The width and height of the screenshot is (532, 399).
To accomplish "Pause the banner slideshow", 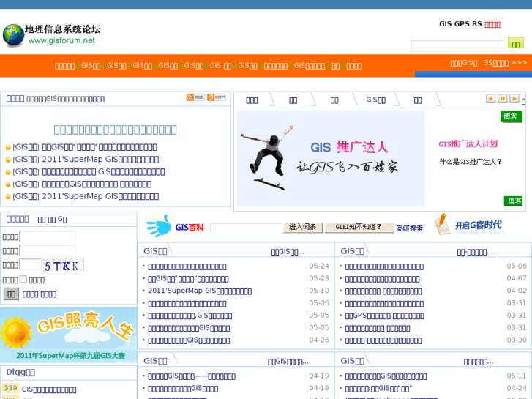I will pyautogui.click(x=503, y=99).
